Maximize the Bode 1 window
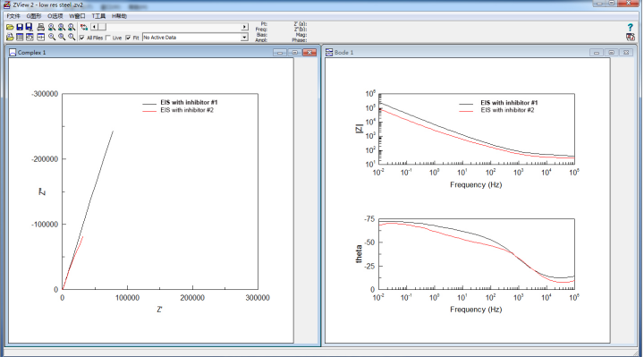 [x=611, y=52]
